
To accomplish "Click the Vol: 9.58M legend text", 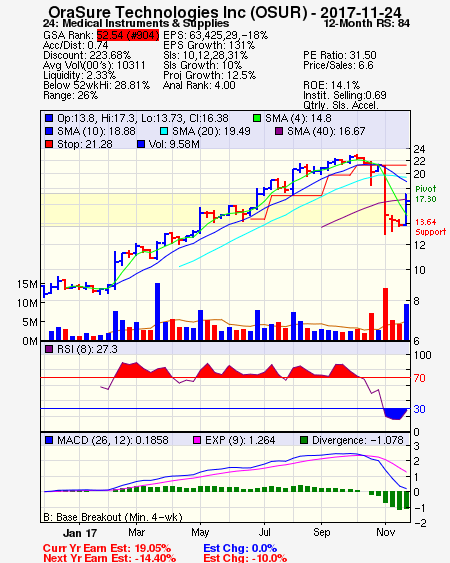I will tap(174, 144).
